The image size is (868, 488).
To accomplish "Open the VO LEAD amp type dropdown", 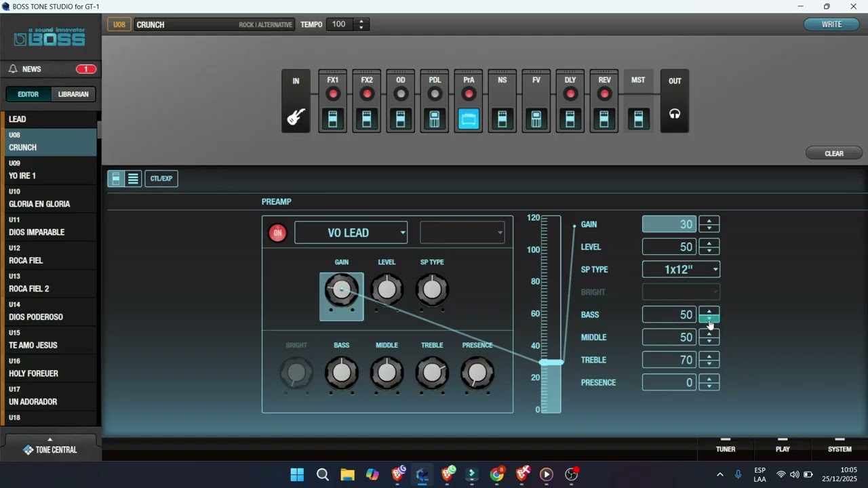I will (x=351, y=232).
